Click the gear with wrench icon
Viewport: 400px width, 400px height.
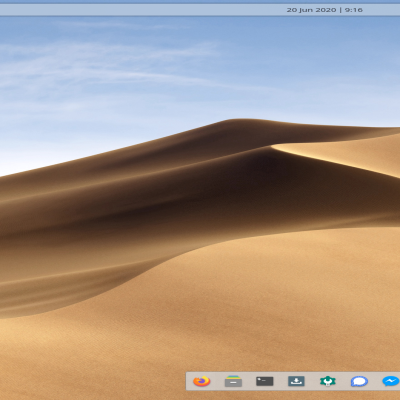point(328,381)
